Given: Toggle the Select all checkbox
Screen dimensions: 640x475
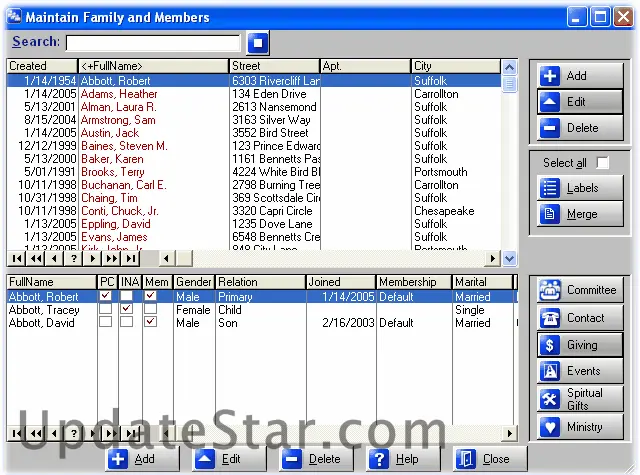Looking at the screenshot, I should pyautogui.click(x=602, y=163).
